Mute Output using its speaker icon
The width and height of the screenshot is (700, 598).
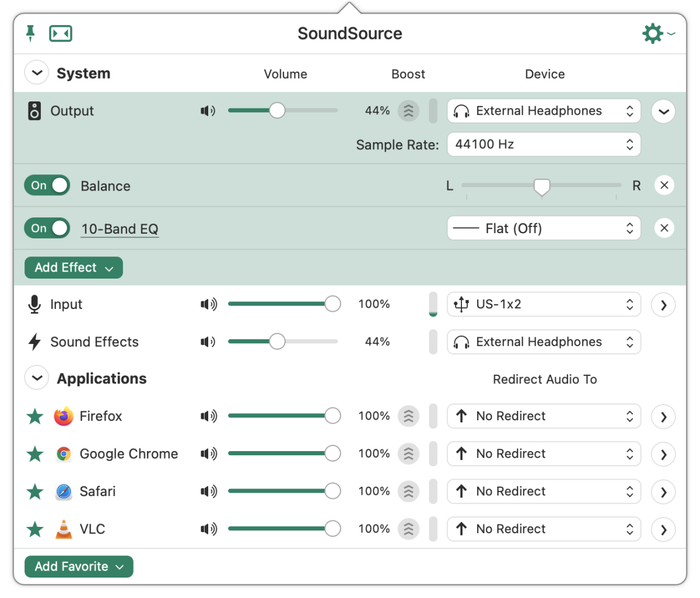[x=208, y=111]
